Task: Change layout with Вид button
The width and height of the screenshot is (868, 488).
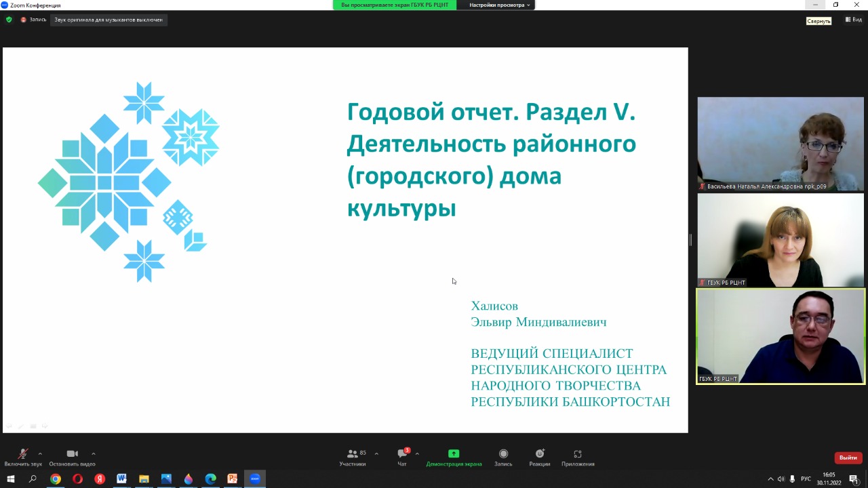Action: pyautogui.click(x=853, y=20)
